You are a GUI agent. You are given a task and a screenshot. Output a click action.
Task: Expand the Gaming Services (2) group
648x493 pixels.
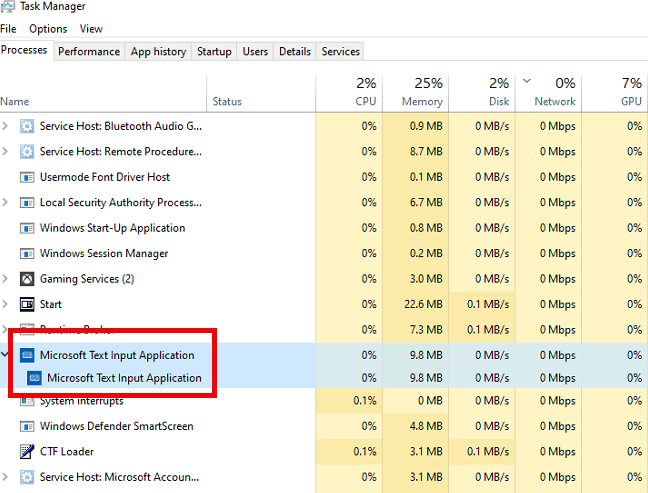5,279
